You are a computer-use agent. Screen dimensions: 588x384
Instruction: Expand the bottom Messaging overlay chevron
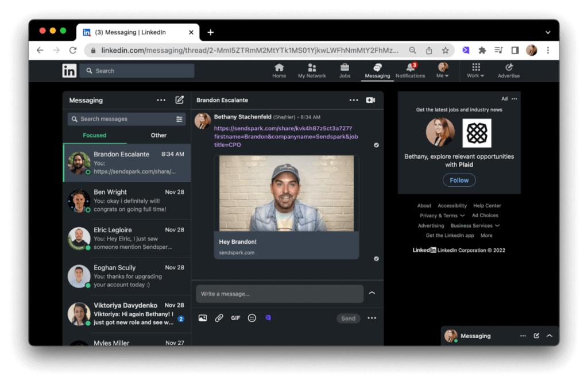[x=550, y=336]
